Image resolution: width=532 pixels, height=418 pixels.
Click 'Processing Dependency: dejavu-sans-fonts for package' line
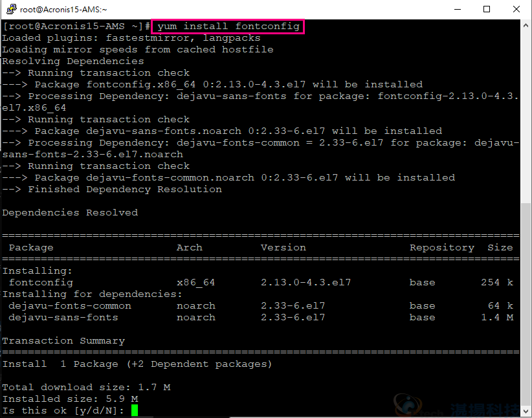pos(261,102)
